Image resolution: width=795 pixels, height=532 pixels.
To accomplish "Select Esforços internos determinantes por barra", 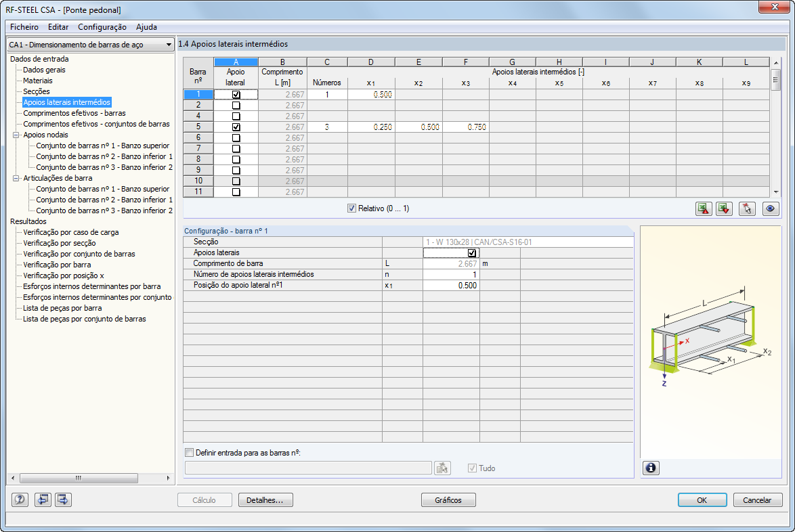I will (x=92, y=286).
